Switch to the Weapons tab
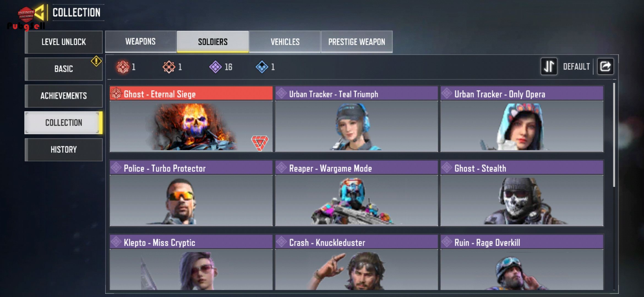 (x=141, y=42)
